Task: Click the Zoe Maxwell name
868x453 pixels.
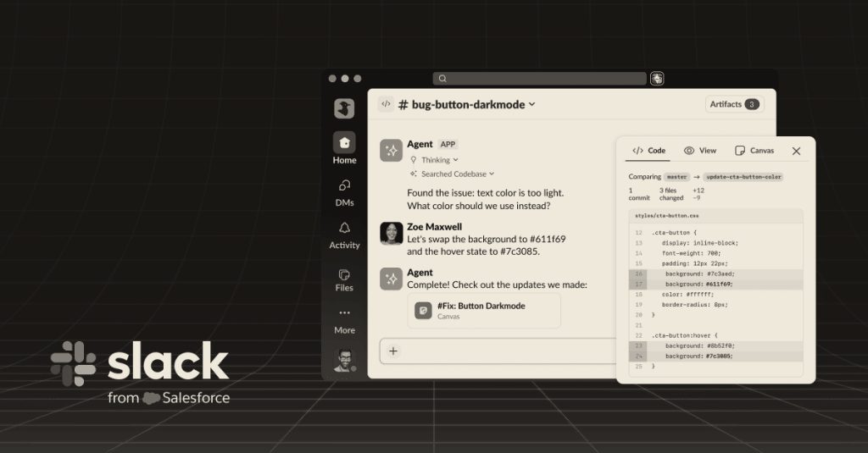Action: [x=435, y=227]
